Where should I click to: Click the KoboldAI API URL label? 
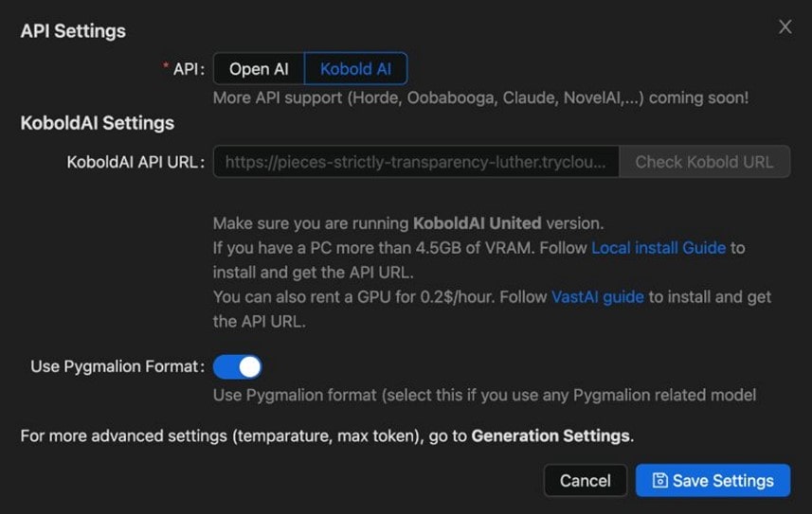click(x=134, y=162)
